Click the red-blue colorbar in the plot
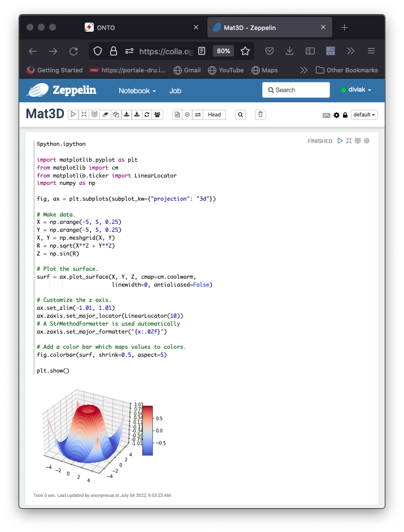 click(147, 430)
